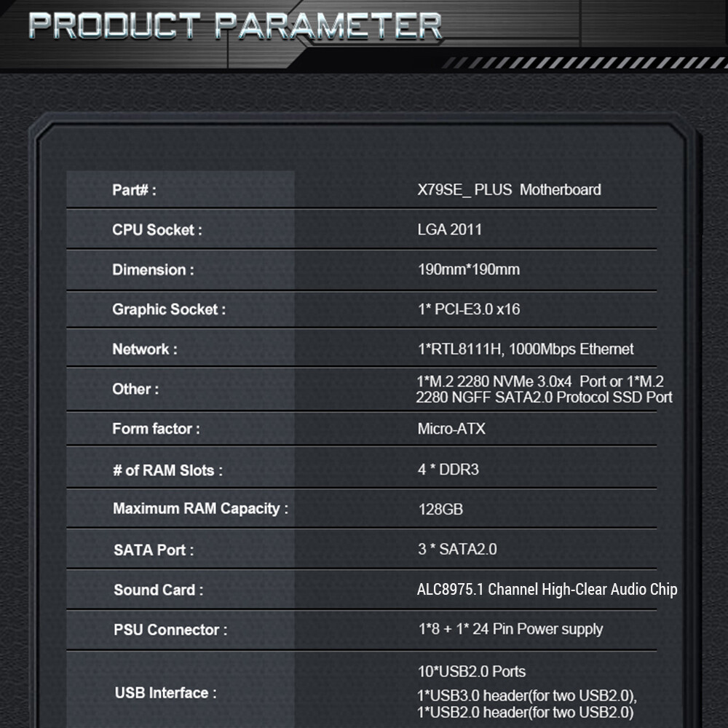Click the LGA 2011 value
728x728 pixels.
point(449,230)
